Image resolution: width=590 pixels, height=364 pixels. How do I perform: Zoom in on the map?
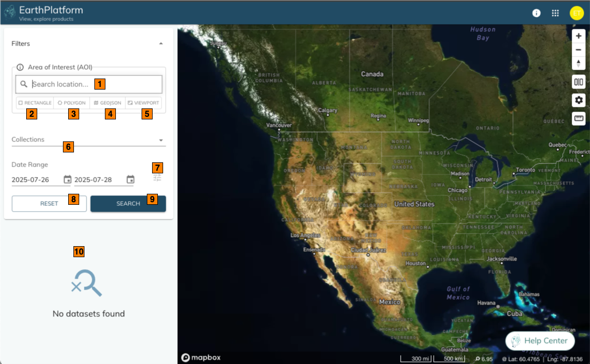tap(578, 36)
